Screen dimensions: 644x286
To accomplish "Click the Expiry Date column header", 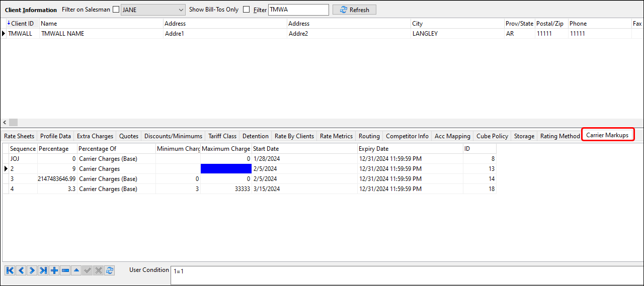I will pos(410,149).
